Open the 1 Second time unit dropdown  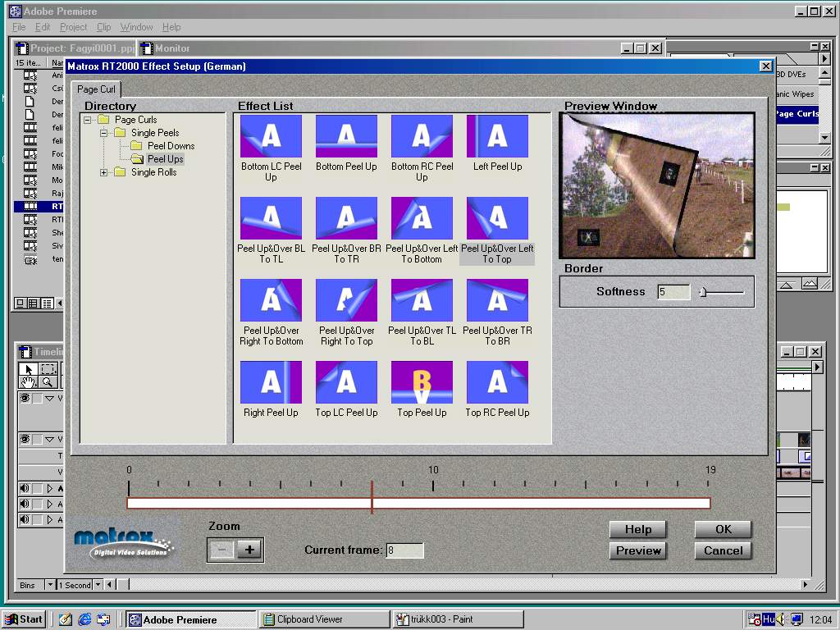[x=98, y=584]
